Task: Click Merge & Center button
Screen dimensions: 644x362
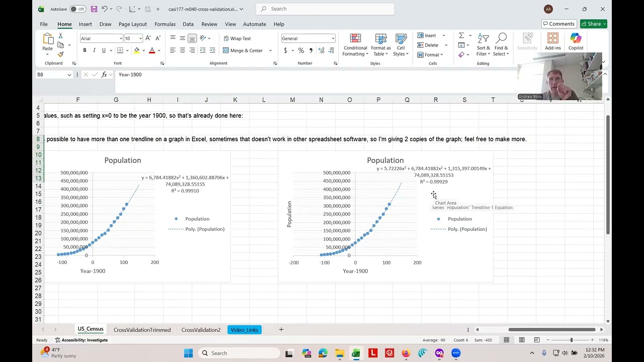Action: point(243,50)
